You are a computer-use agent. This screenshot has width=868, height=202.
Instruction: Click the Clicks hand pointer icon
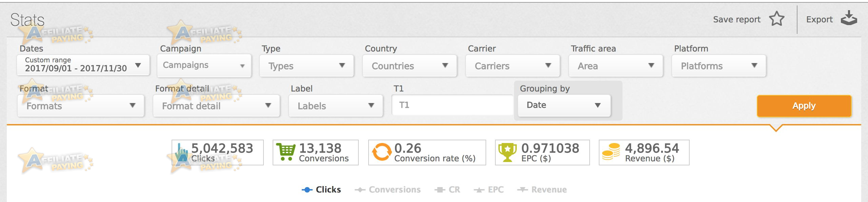(x=181, y=153)
